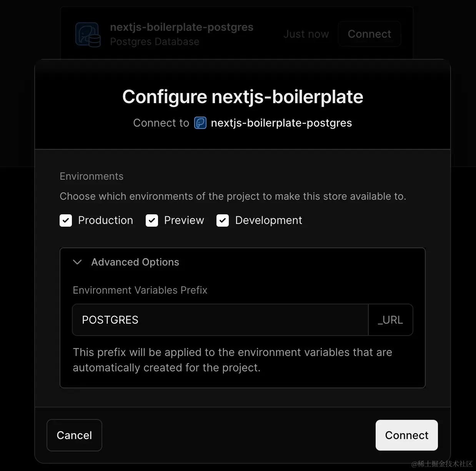
Task: Click the Postgres database icon in background list
Action: (88, 35)
